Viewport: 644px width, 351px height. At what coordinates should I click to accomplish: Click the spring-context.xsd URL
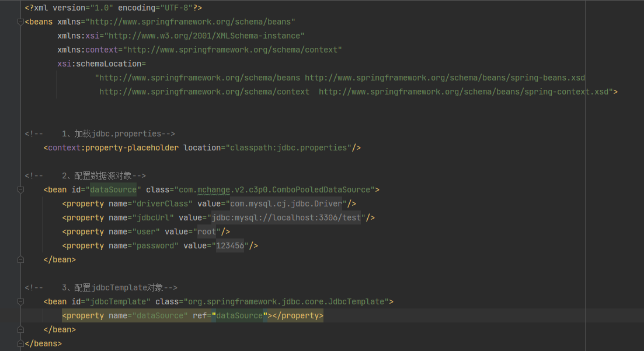pos(464,92)
